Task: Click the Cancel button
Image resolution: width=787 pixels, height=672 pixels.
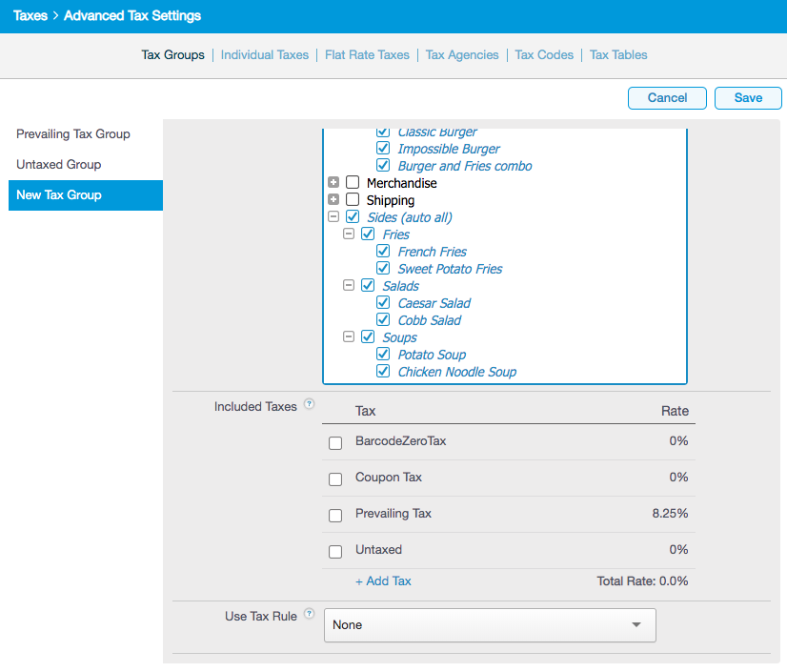Action: [667, 98]
